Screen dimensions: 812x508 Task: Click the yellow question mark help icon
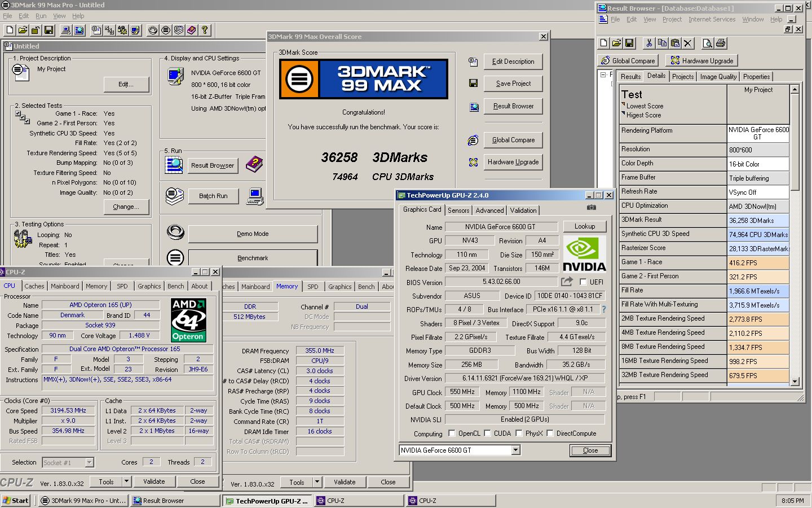point(205,30)
